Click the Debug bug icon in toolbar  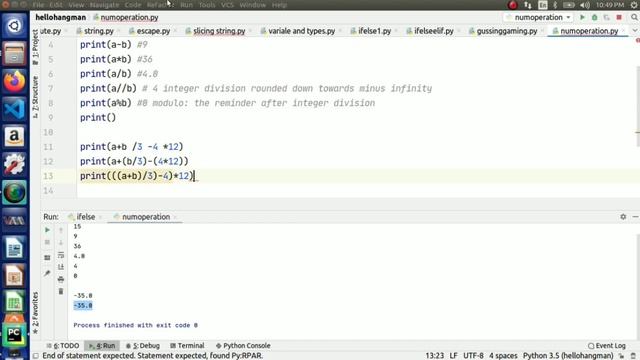coord(595,18)
